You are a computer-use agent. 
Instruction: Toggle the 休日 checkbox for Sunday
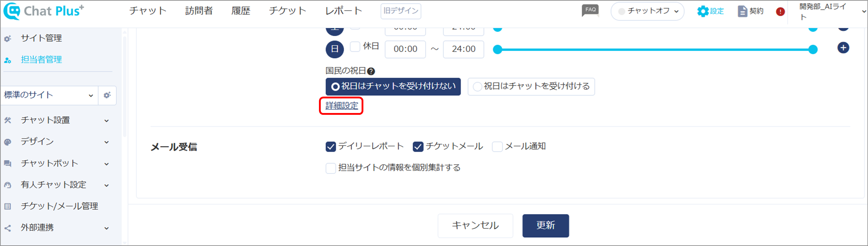355,47
